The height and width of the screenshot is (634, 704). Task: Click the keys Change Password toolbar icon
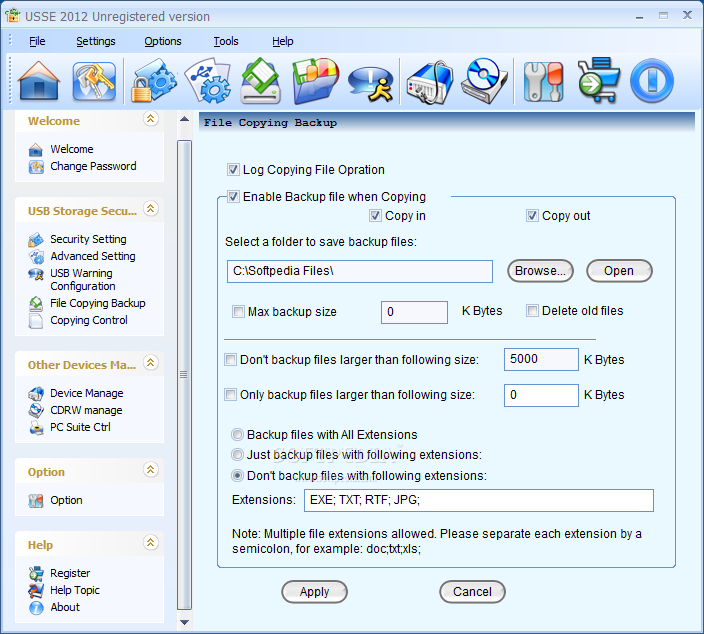pos(94,81)
